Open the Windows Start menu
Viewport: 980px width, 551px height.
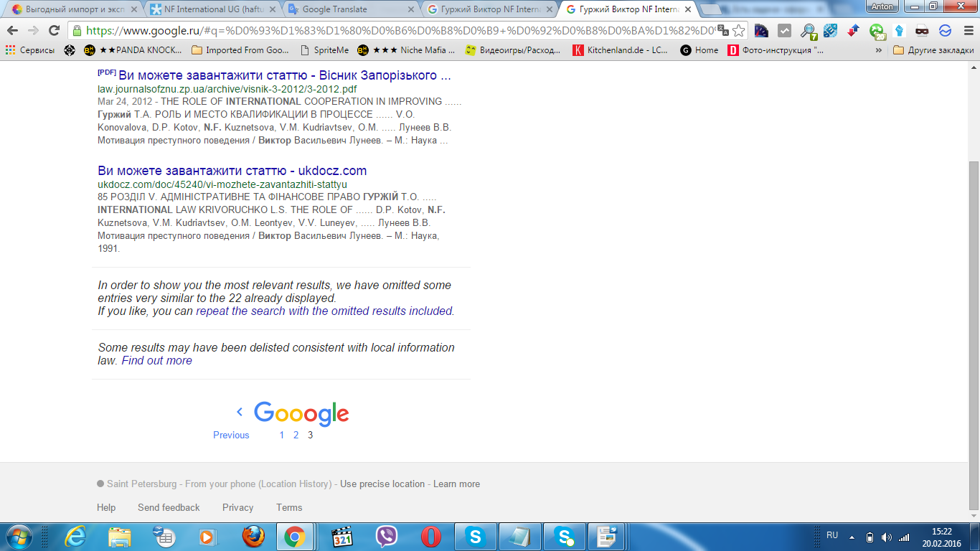[18, 537]
